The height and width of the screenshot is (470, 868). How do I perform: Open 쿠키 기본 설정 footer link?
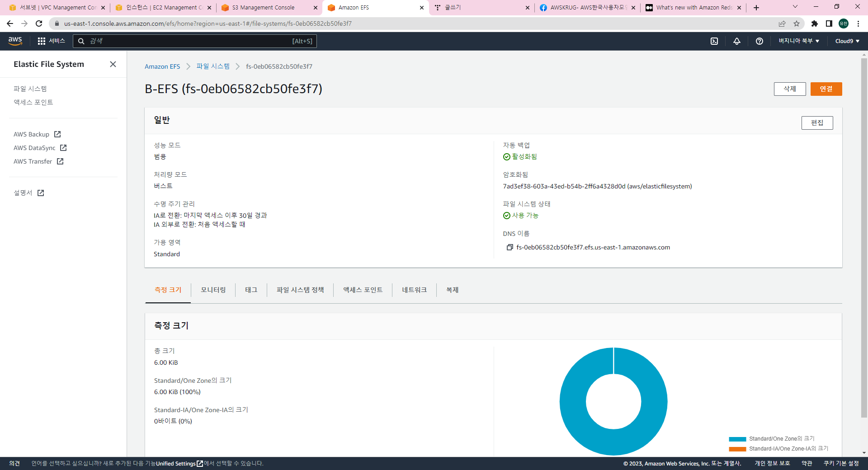coord(841,464)
